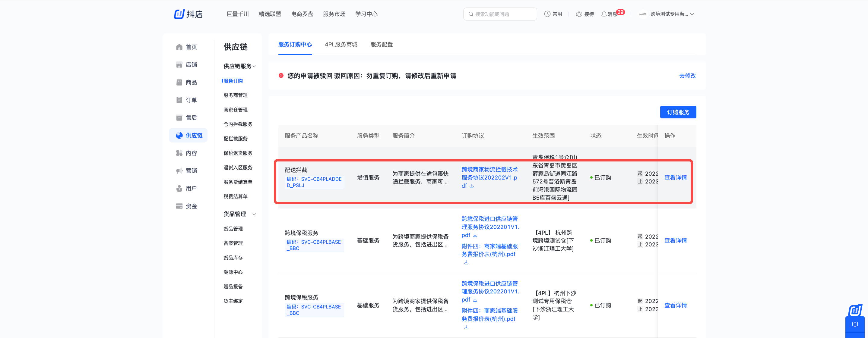Switch to the 服务订购中心 tab
This screenshot has height=338, width=868.
pos(295,45)
